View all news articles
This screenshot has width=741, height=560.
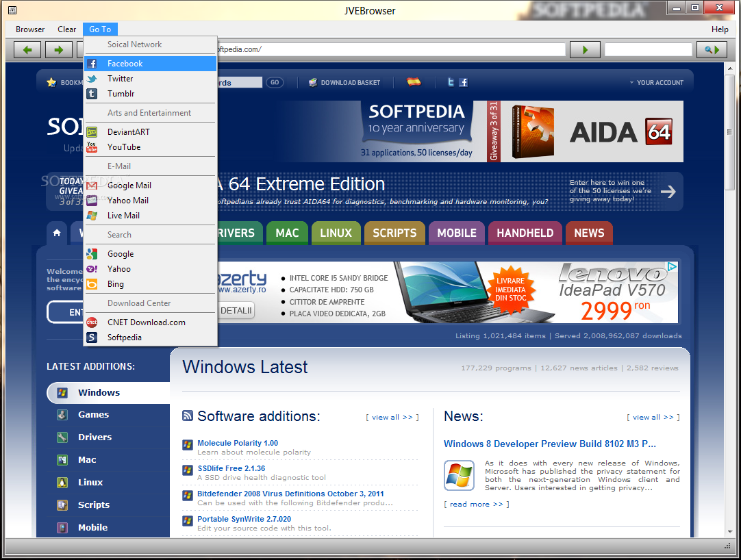click(x=653, y=418)
